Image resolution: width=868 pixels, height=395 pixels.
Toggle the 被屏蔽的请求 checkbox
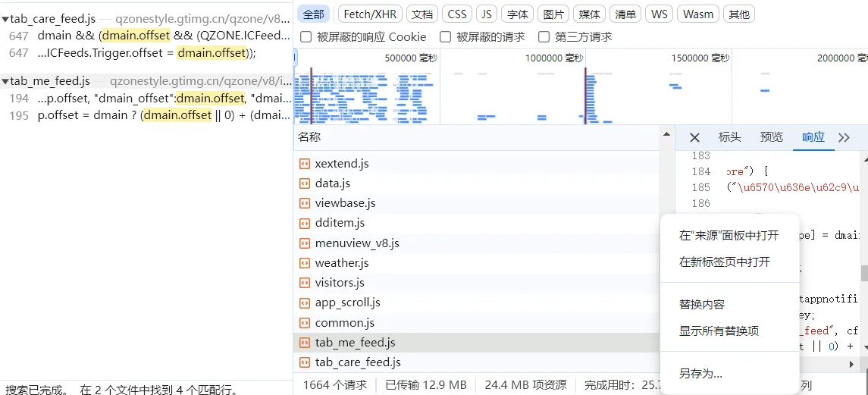click(445, 37)
